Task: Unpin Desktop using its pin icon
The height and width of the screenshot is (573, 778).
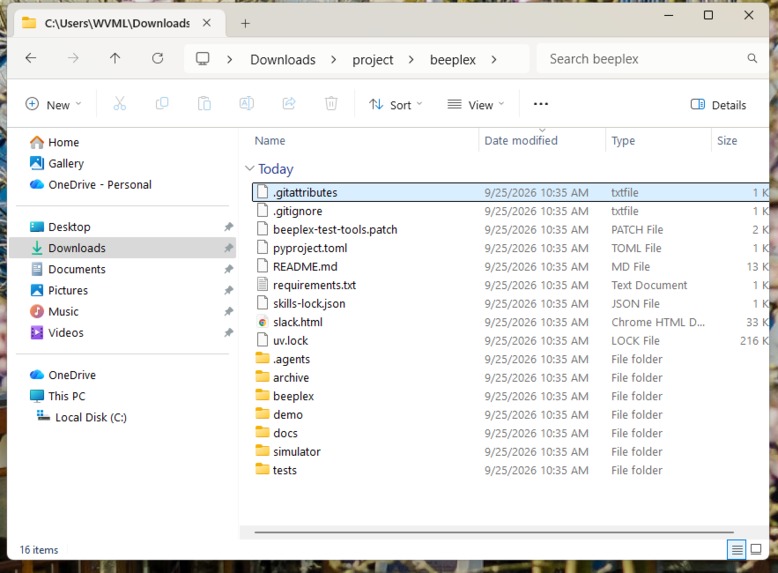Action: coord(228,227)
